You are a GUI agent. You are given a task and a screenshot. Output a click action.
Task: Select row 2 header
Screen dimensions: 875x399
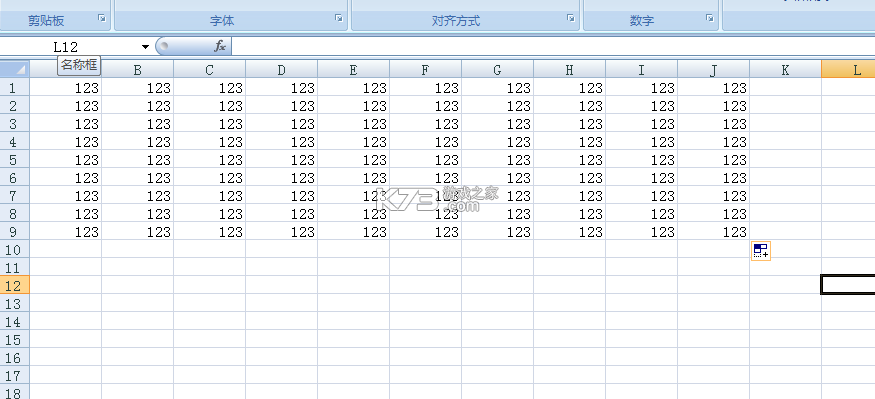15,105
